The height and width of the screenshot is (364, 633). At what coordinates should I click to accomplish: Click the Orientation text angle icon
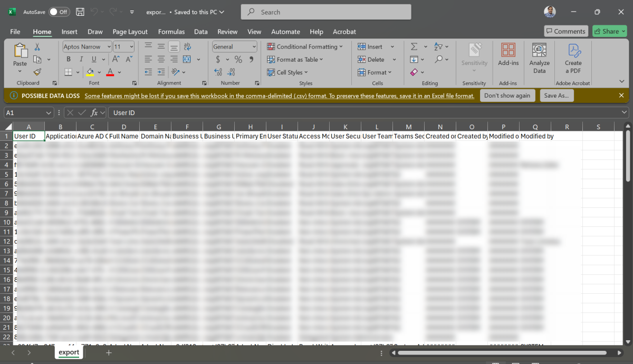click(x=176, y=72)
